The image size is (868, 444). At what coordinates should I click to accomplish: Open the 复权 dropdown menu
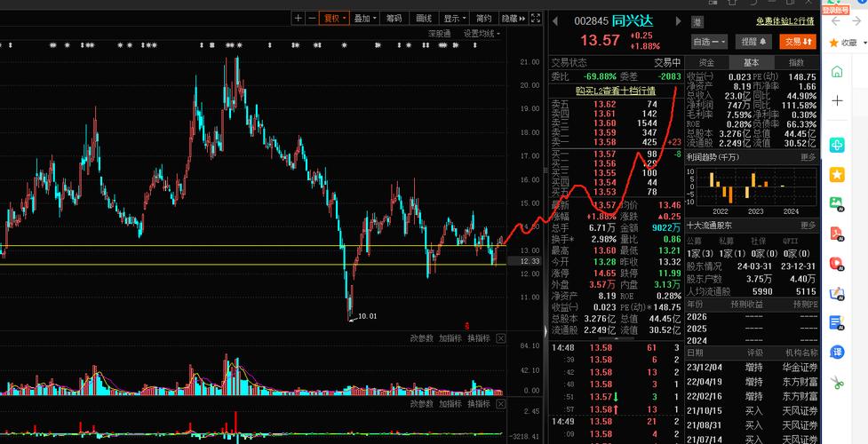(x=335, y=18)
